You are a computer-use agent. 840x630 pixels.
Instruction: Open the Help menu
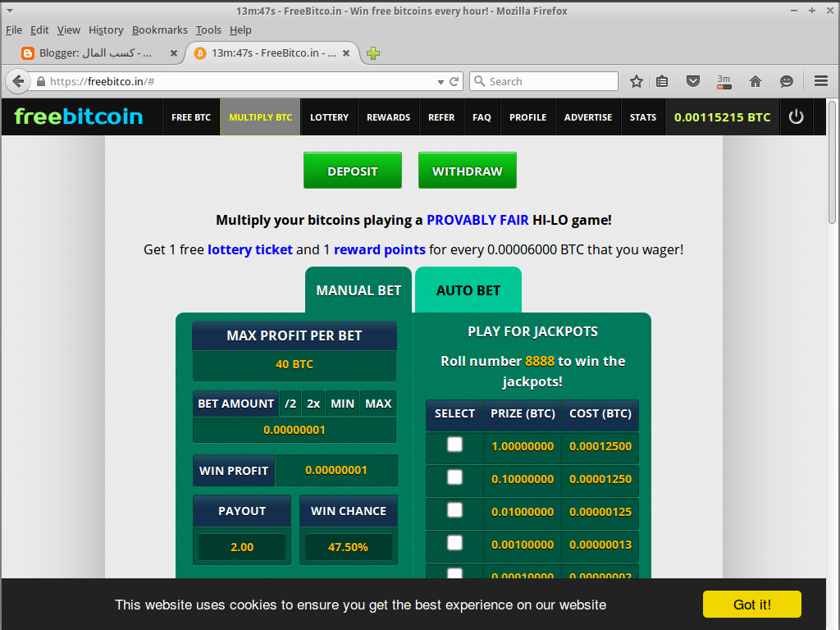(240, 30)
